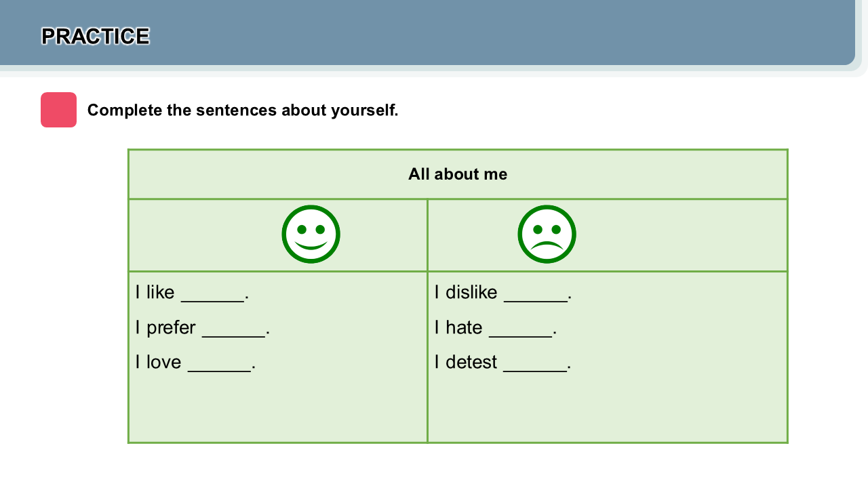
Task: Click the word 'hate' in right column
Action: coord(464,327)
